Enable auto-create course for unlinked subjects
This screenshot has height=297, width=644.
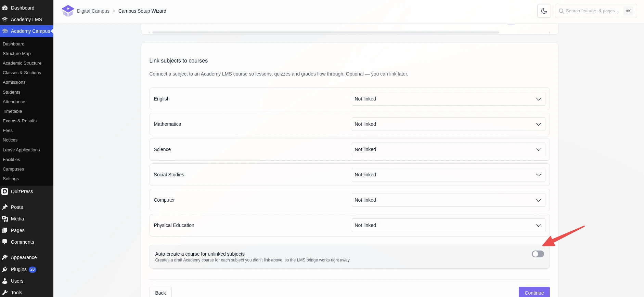[538, 254]
